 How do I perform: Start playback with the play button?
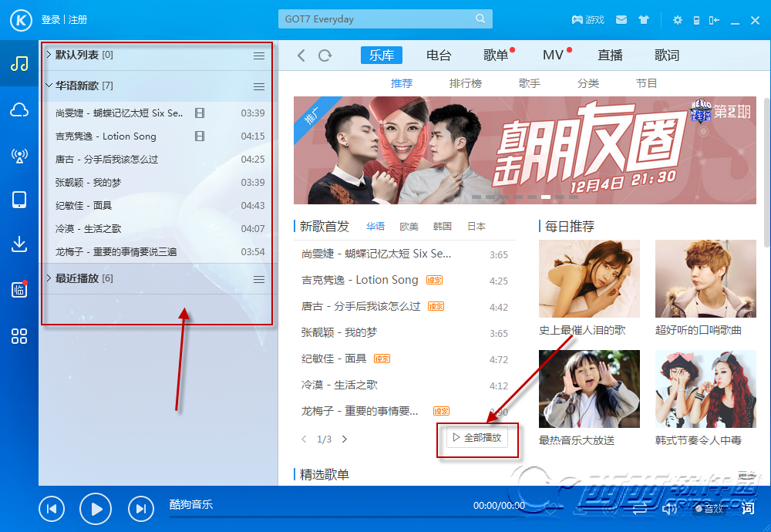[x=96, y=509]
